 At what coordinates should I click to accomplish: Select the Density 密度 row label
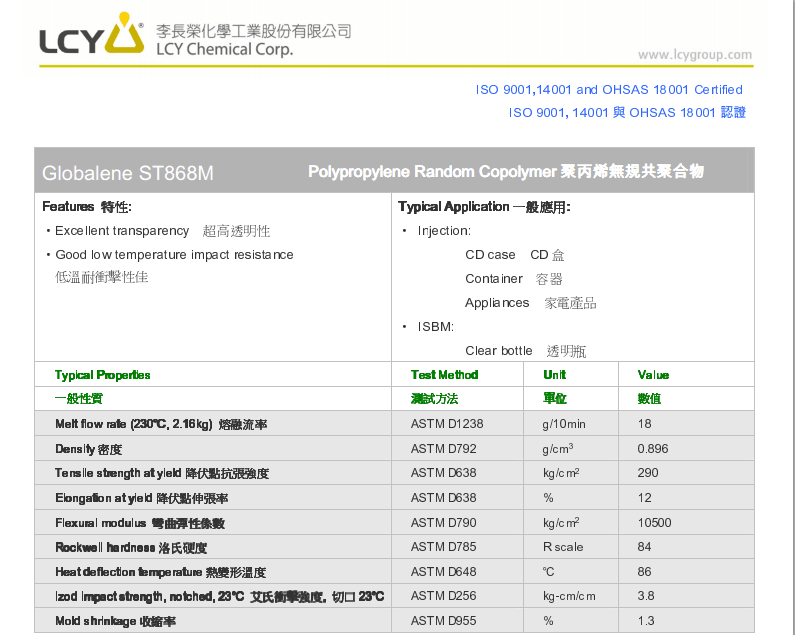point(89,449)
